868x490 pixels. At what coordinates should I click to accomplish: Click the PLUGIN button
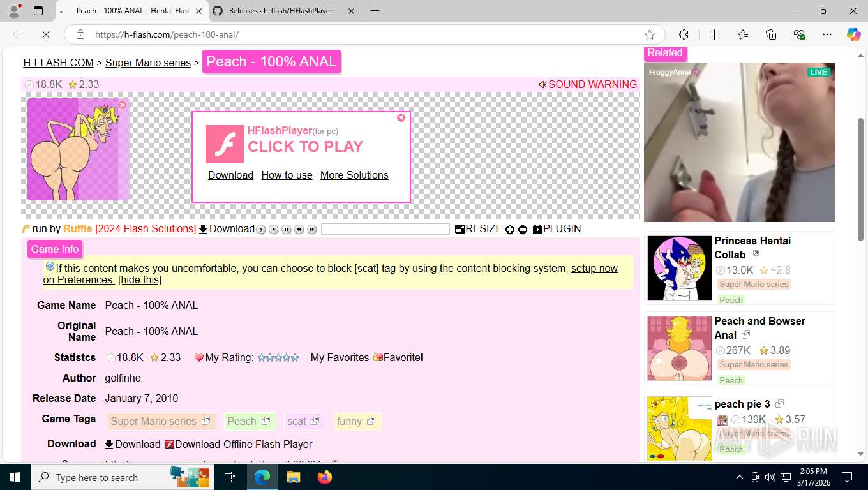[x=557, y=228]
